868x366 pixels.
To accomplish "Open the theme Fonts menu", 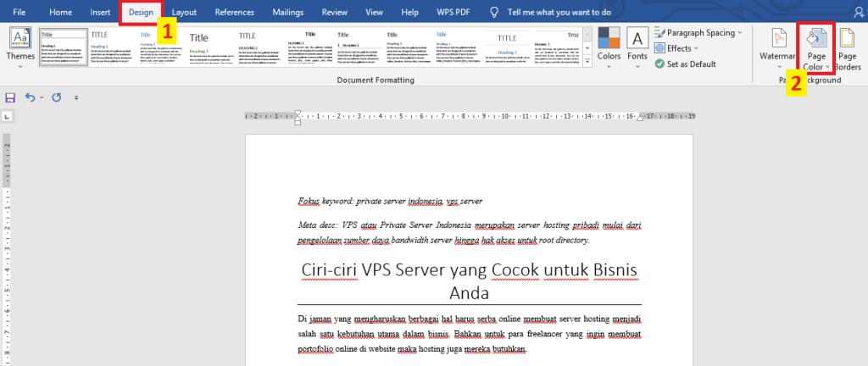I will point(637,47).
